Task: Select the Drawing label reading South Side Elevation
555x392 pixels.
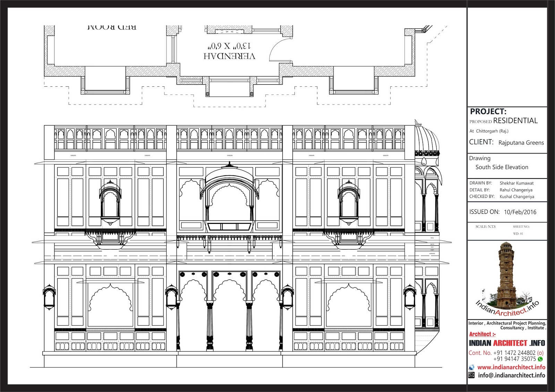Action: (x=502, y=167)
